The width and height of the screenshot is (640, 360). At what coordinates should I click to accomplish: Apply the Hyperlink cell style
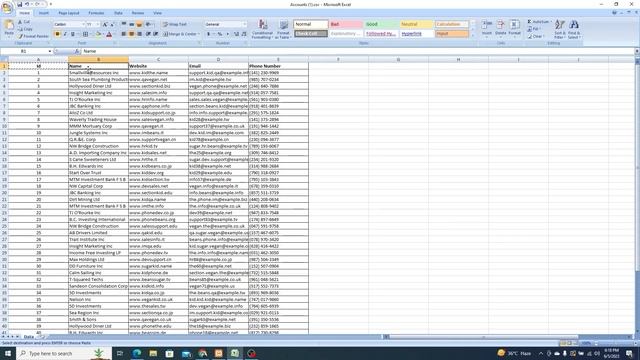pos(416,34)
